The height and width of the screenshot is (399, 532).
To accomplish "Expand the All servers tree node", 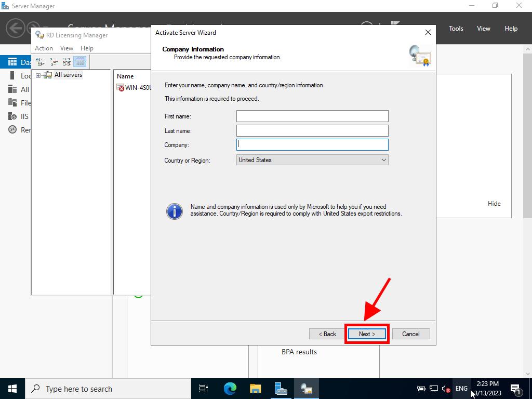I will coord(38,75).
